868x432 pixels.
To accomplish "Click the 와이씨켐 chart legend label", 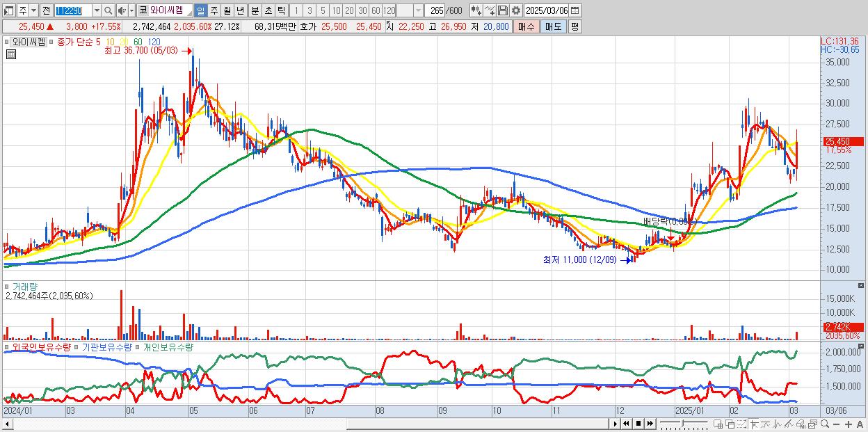I will (x=29, y=42).
